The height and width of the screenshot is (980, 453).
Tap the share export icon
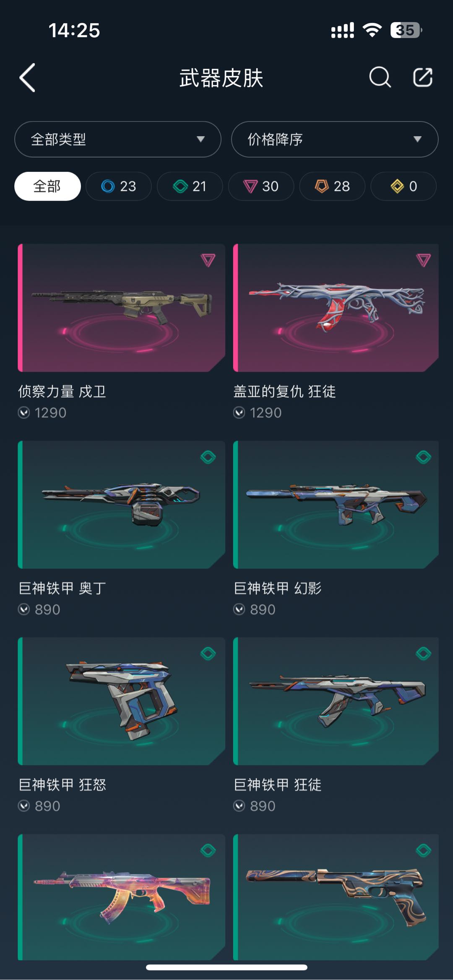[x=422, y=78]
